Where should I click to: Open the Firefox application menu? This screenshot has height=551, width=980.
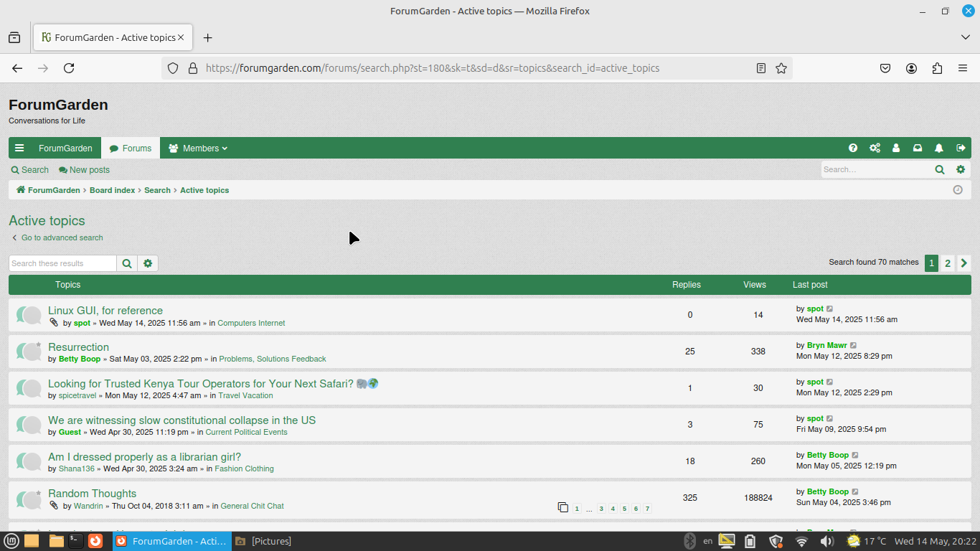pos(963,68)
